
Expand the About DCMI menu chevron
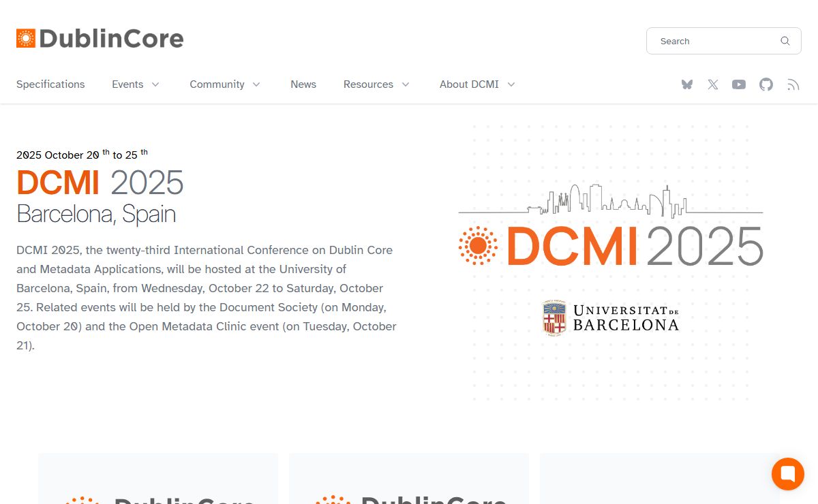511,84
